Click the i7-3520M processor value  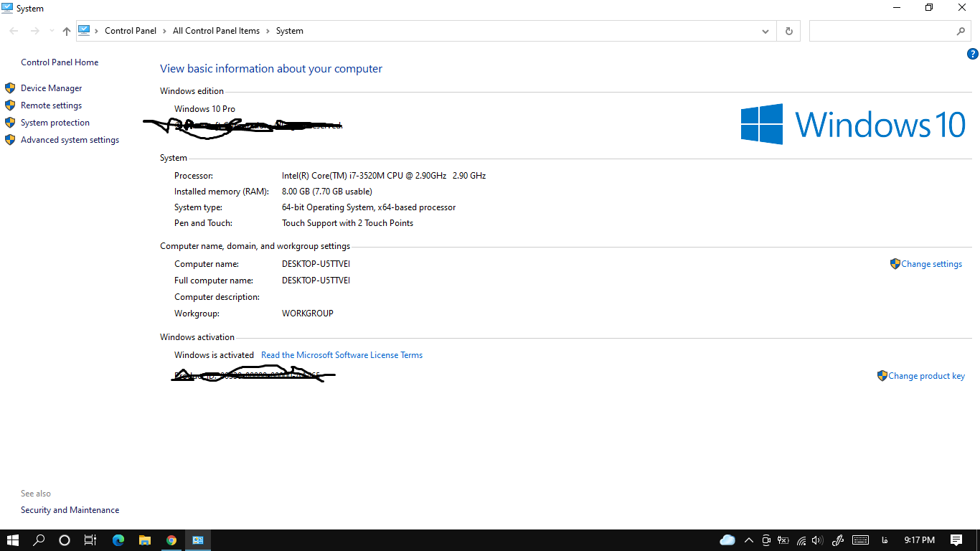point(384,176)
